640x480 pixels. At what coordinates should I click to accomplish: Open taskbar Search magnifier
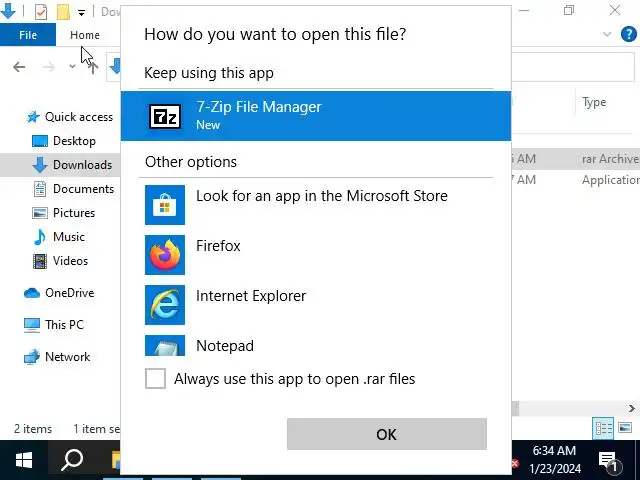coord(72,460)
